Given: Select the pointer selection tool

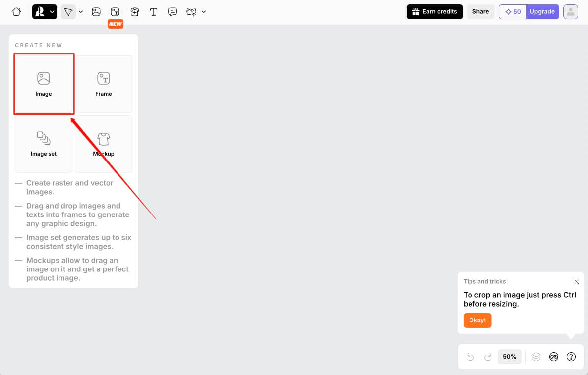Looking at the screenshot, I should pos(68,12).
